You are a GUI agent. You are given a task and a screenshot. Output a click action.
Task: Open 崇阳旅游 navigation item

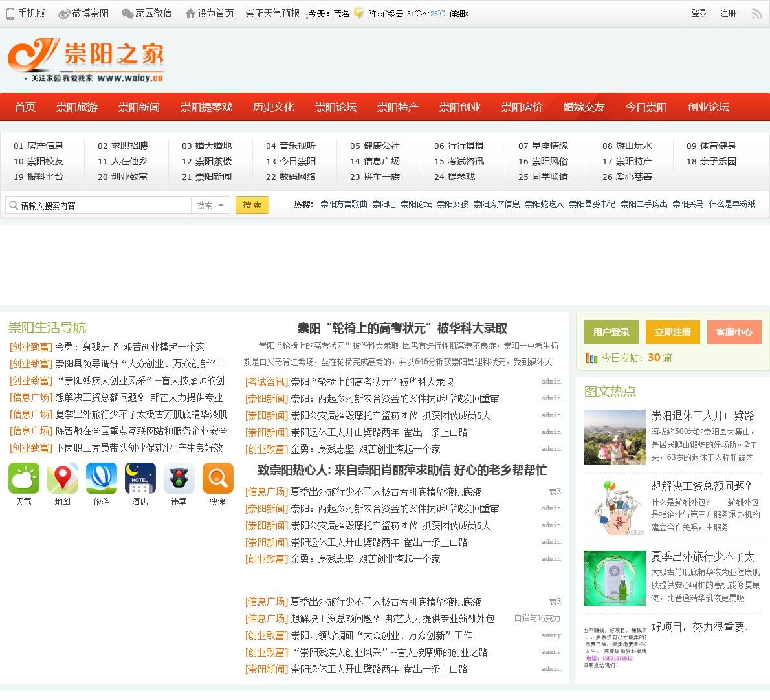coord(77,107)
